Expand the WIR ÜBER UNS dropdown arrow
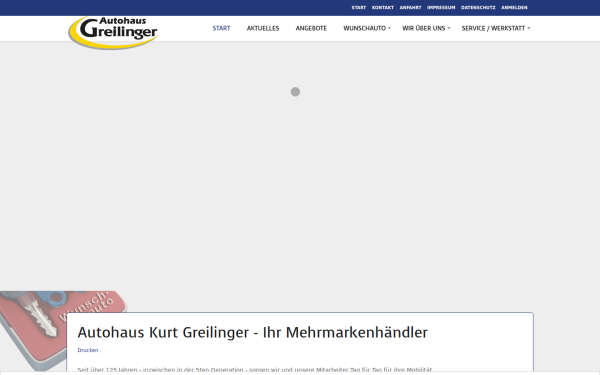This screenshot has width=600, height=375. (449, 28)
